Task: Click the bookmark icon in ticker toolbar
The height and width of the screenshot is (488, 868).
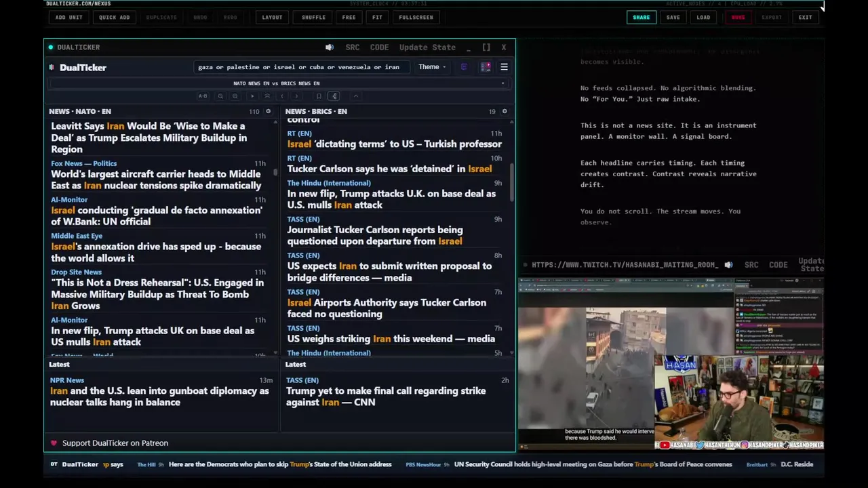Action: [x=319, y=96]
